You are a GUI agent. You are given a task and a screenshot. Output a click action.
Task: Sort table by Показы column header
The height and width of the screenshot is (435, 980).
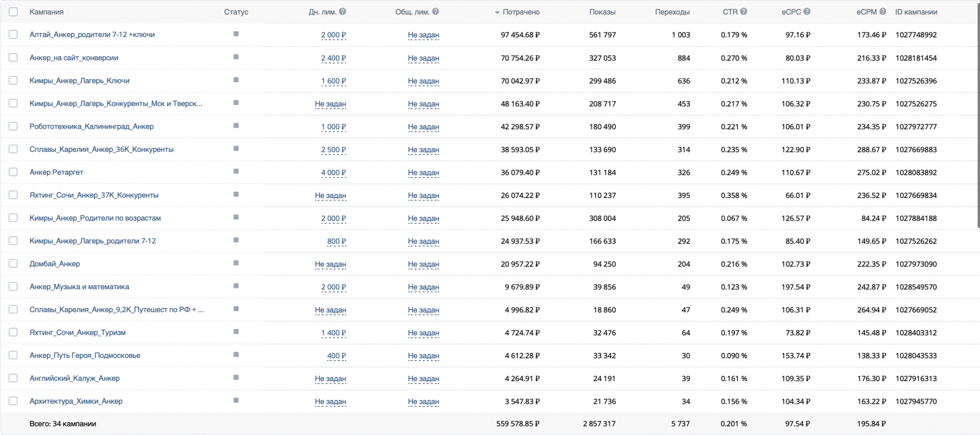(602, 12)
